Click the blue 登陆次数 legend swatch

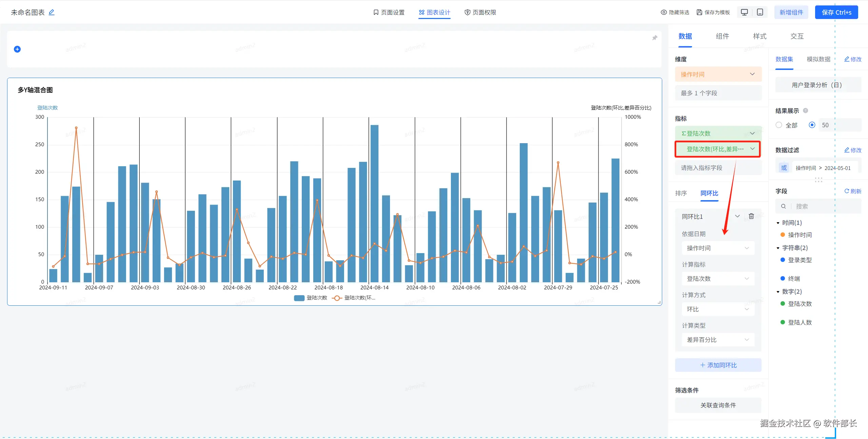click(299, 298)
